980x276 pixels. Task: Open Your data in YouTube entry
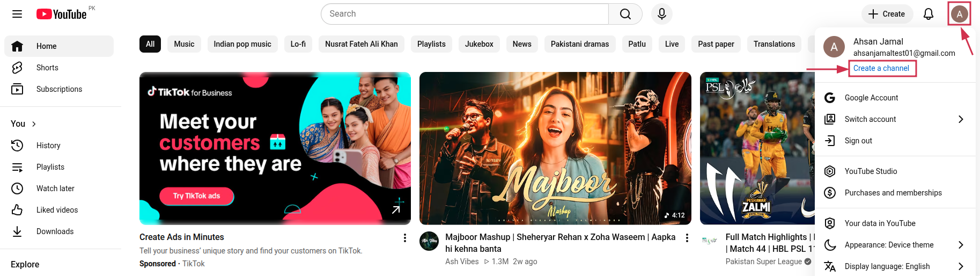[895, 223]
